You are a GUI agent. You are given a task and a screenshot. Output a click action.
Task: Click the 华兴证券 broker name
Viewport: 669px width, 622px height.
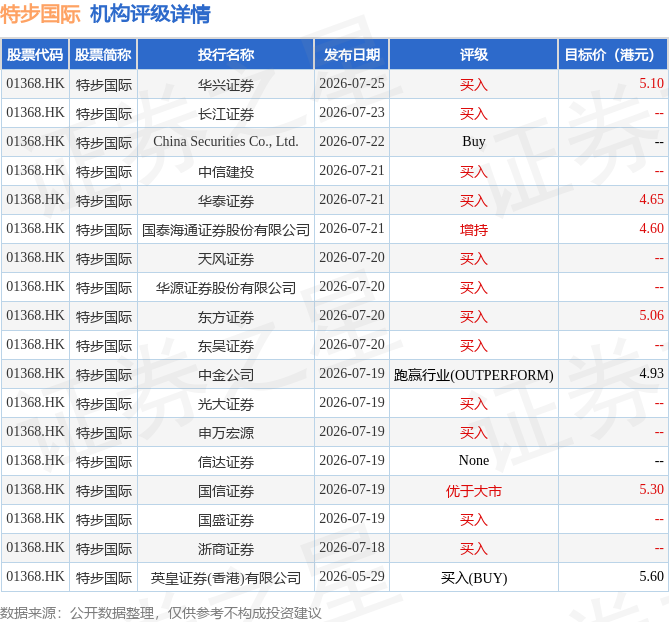pyautogui.click(x=226, y=85)
